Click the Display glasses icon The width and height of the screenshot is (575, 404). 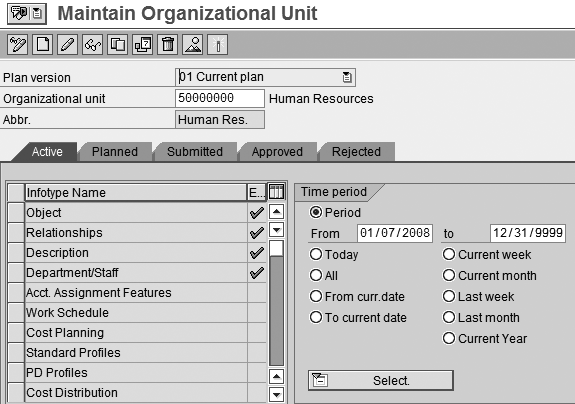pyautogui.click(x=92, y=45)
